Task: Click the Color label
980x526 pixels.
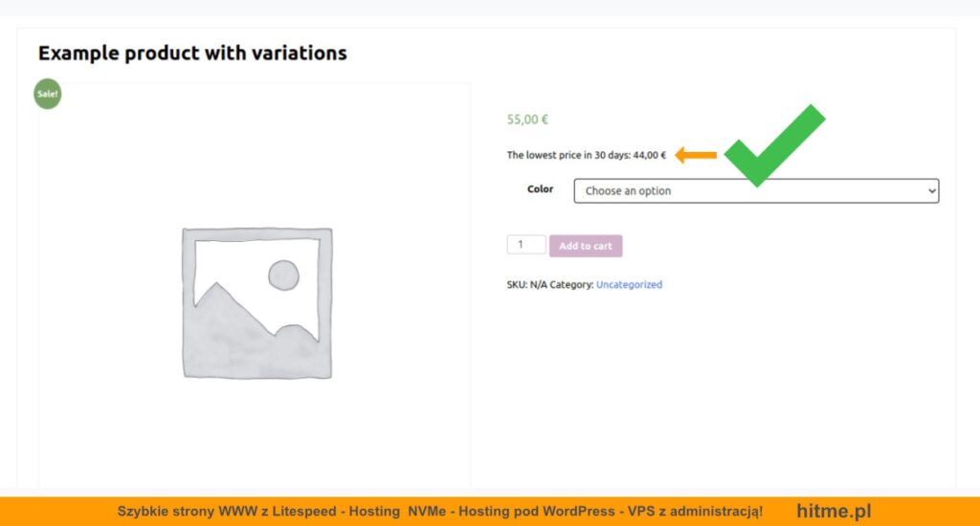Action: (x=540, y=189)
